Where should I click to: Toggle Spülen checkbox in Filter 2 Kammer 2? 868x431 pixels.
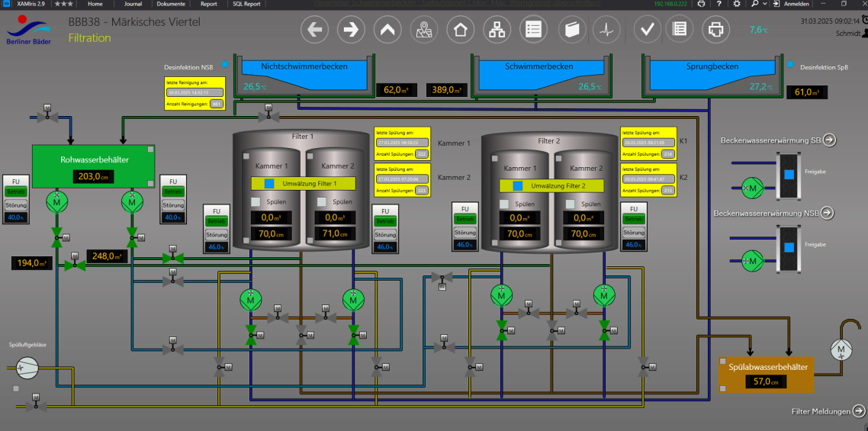click(568, 204)
